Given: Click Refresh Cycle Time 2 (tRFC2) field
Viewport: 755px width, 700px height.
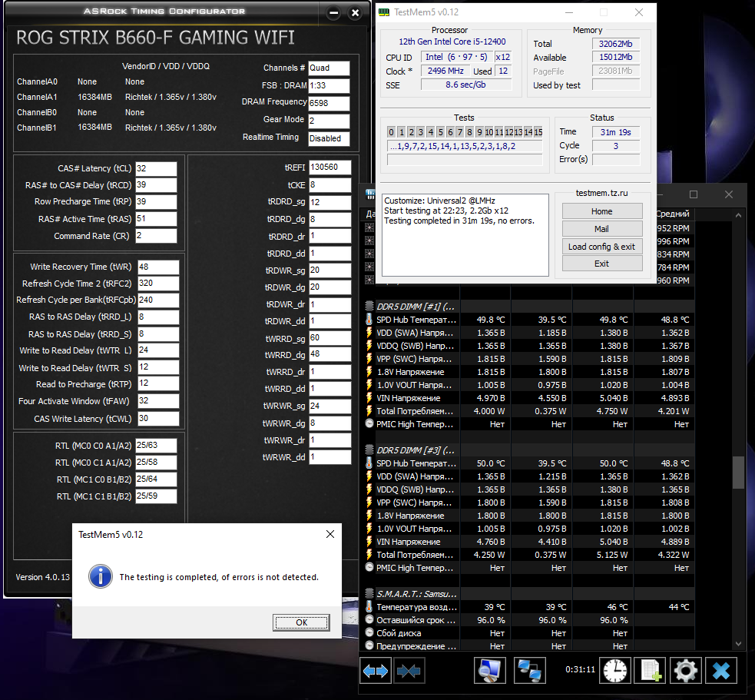Looking at the screenshot, I should pos(158,284).
